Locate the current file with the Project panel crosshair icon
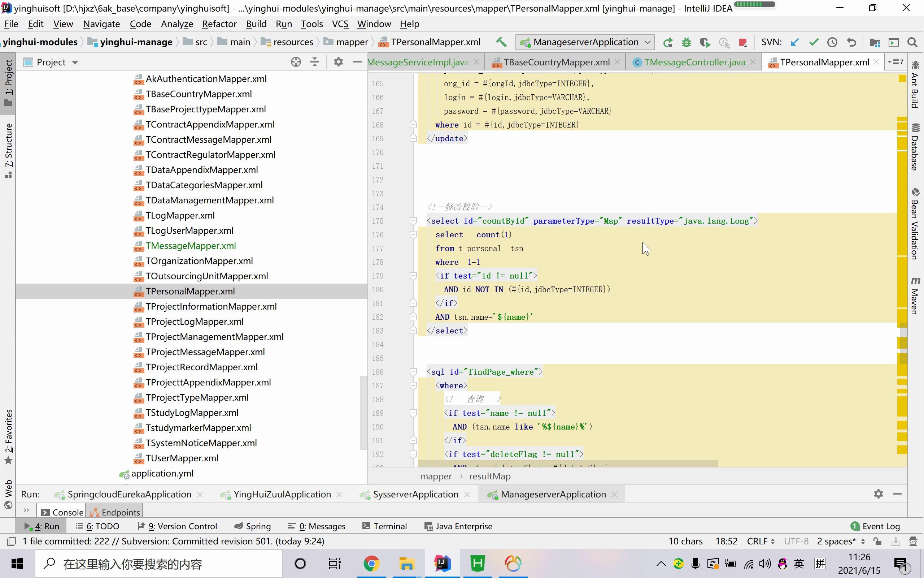Screen dimensions: 924x578 pos(296,62)
